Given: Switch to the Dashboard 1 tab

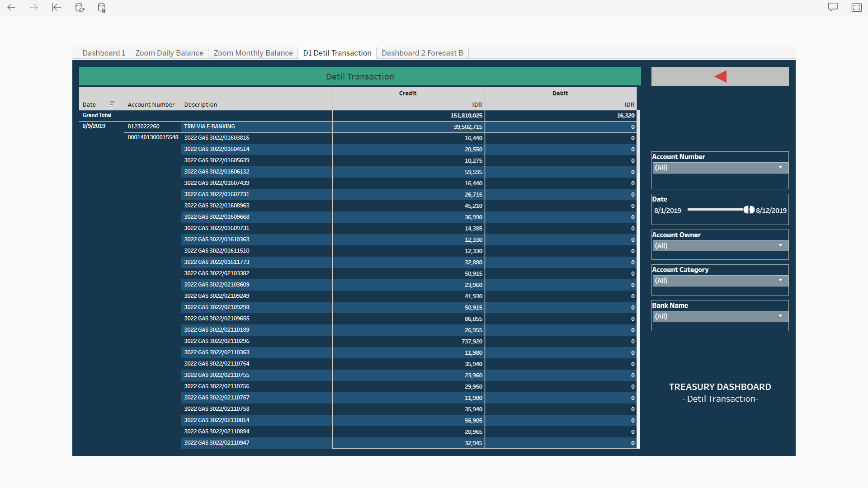Looking at the screenshot, I should [x=104, y=53].
